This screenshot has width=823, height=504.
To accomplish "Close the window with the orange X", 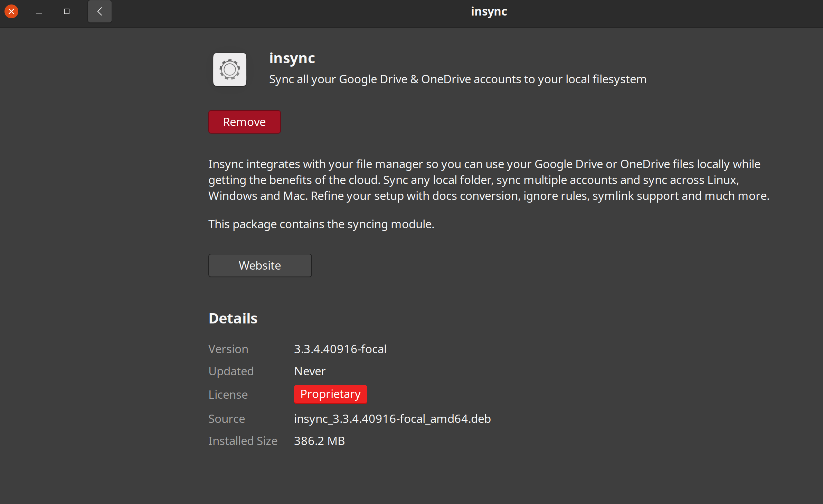I will (11, 11).
